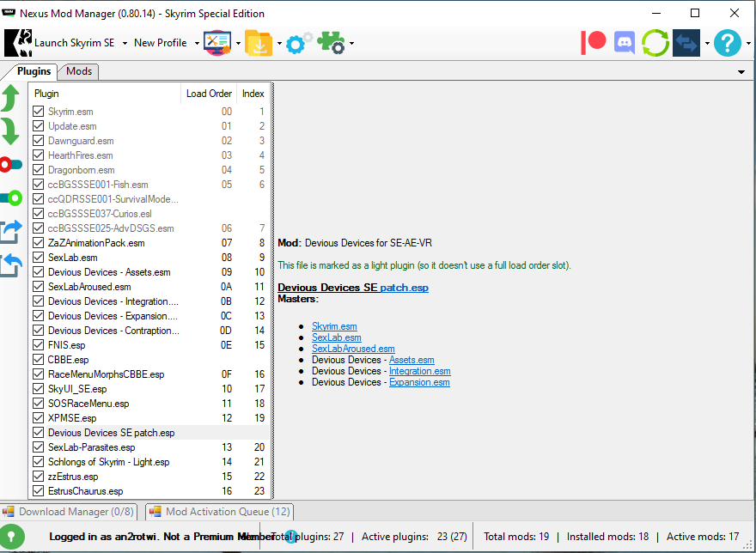This screenshot has height=553, width=756.
Task: Select the RaceMenuMorphsCBBE.esp row
Action: [149, 374]
